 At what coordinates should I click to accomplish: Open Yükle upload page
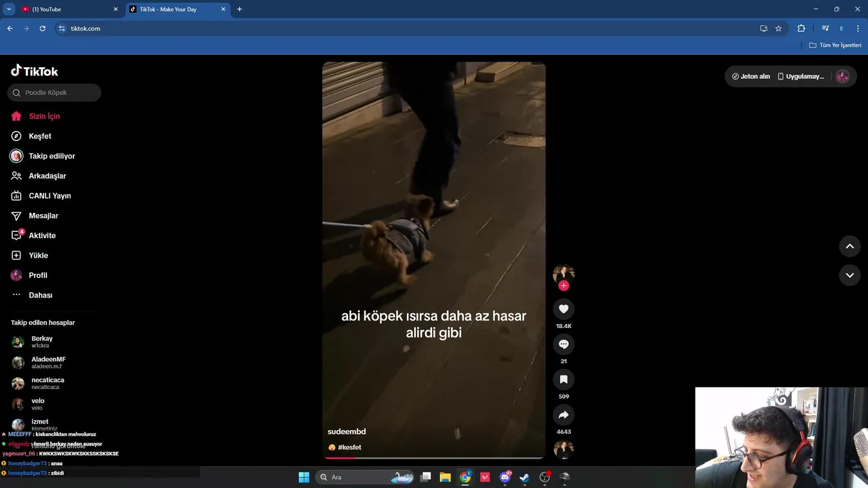pos(29,256)
